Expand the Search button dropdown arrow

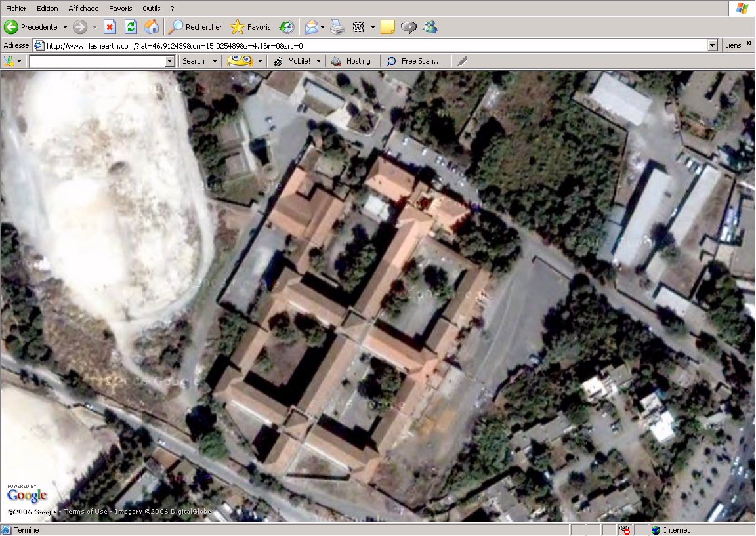pyautogui.click(x=215, y=61)
